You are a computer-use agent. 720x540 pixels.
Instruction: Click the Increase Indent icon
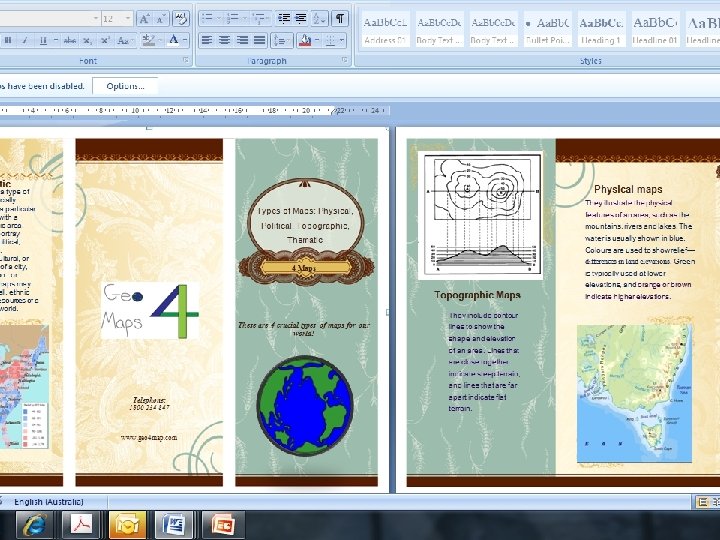click(300, 18)
